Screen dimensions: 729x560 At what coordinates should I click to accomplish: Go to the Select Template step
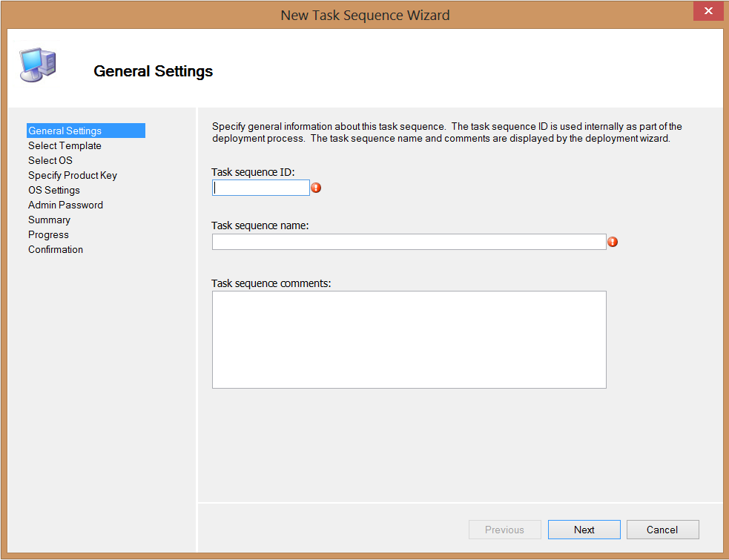tap(65, 146)
